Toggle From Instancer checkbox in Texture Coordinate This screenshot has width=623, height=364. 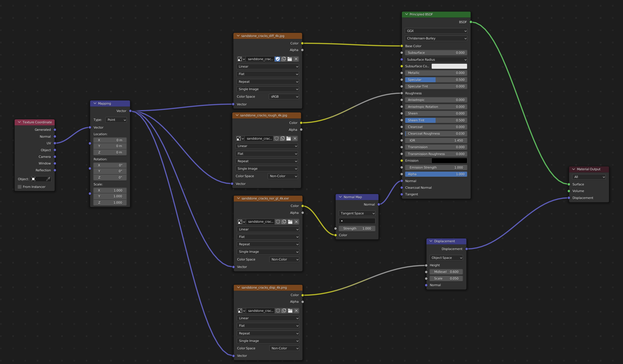tap(19, 186)
